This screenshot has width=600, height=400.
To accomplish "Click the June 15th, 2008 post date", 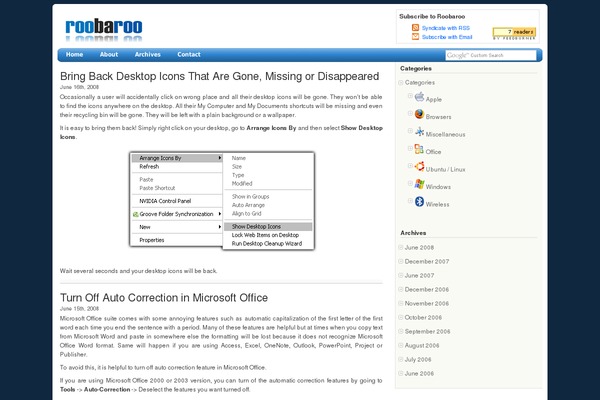I will click(79, 309).
